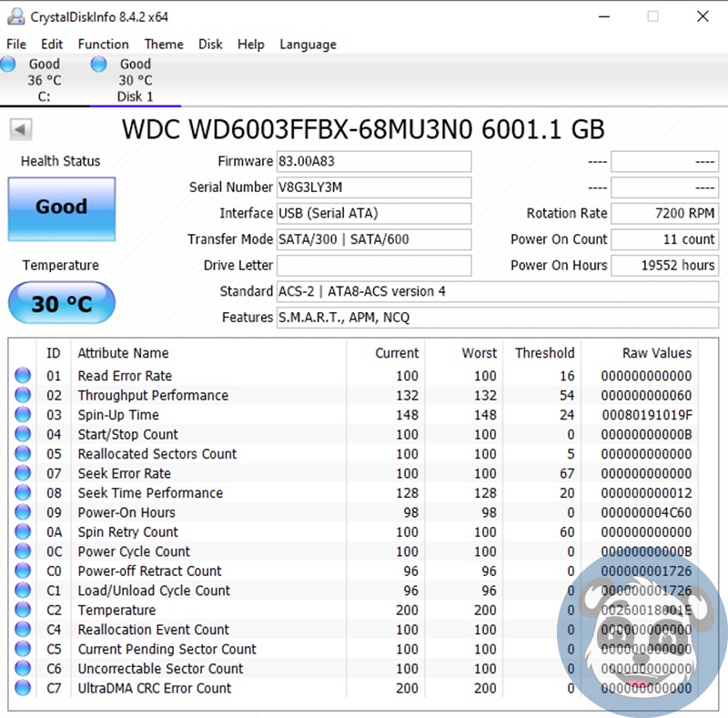Viewport: 728px width, 718px height.
Task: Open the Disk menu
Action: pyautogui.click(x=210, y=44)
